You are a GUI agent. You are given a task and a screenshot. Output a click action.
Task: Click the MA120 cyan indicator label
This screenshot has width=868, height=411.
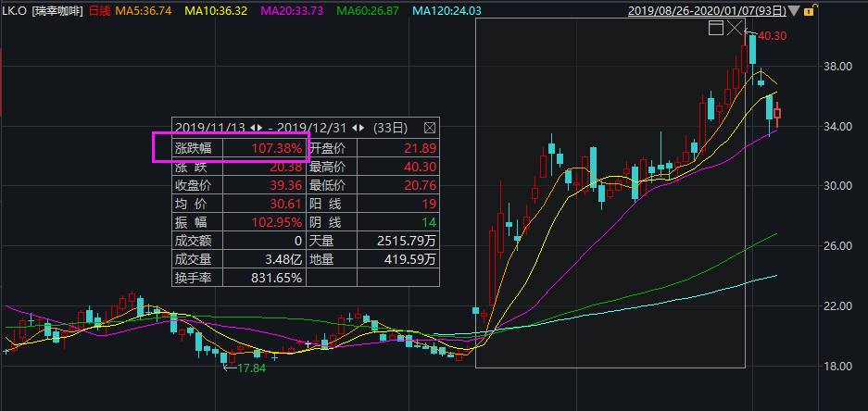446,11
